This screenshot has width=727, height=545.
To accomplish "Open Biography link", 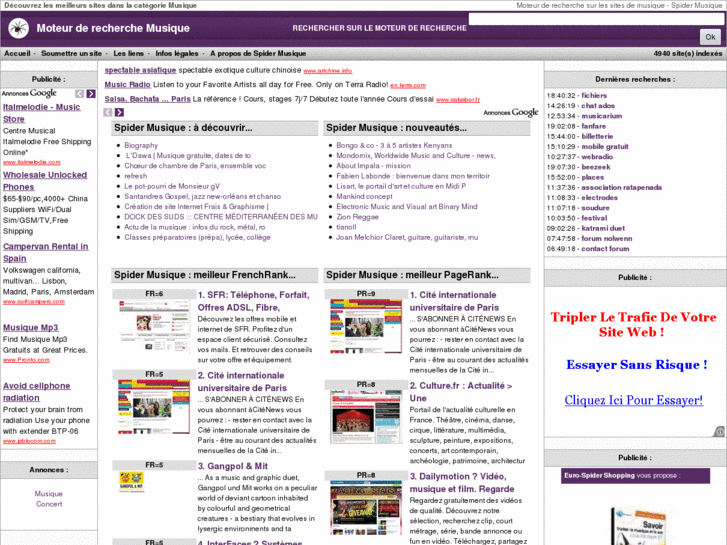I will pos(141,145).
